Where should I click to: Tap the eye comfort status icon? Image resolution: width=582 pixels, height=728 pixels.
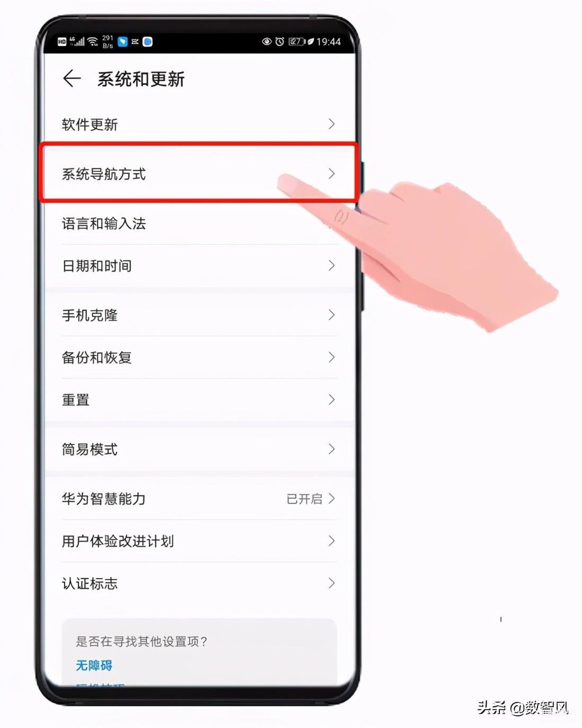point(267,41)
